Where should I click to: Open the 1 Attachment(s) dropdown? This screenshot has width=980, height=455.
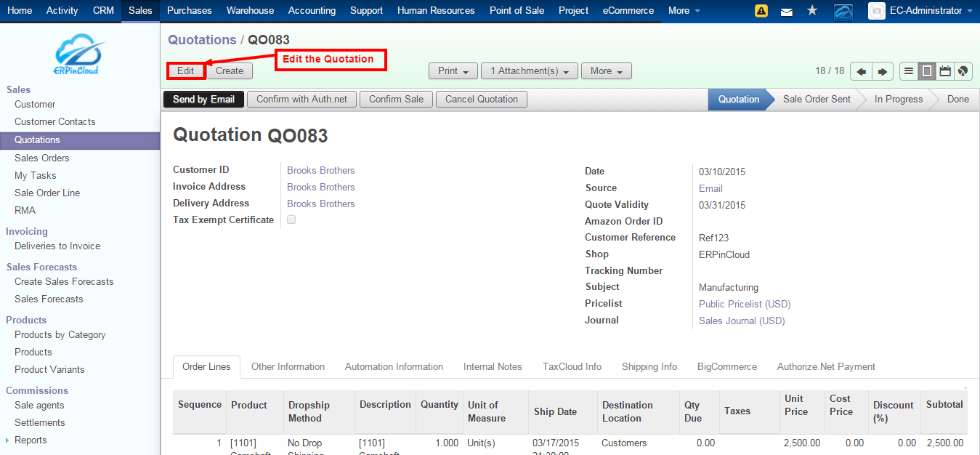530,71
